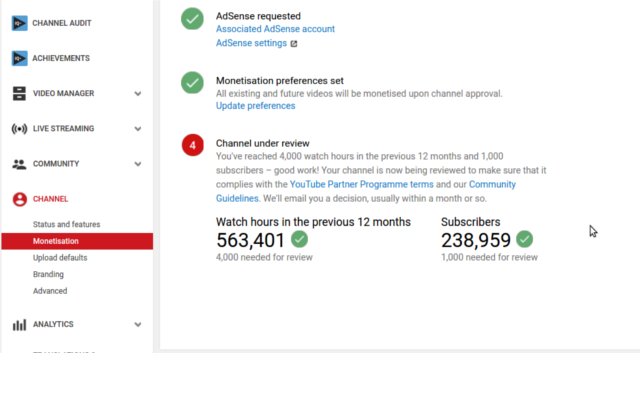Open Community section label
This screenshot has width=640, height=400.
click(56, 164)
